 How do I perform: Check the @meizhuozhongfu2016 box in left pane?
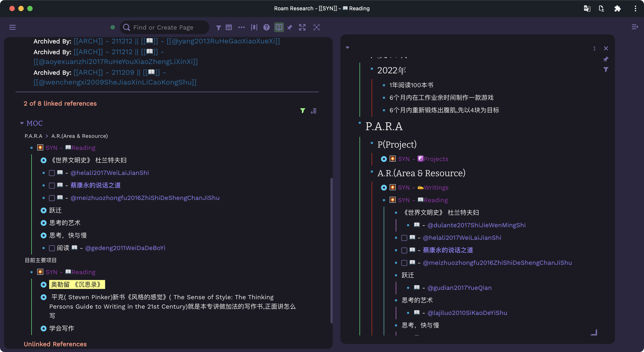click(52, 198)
